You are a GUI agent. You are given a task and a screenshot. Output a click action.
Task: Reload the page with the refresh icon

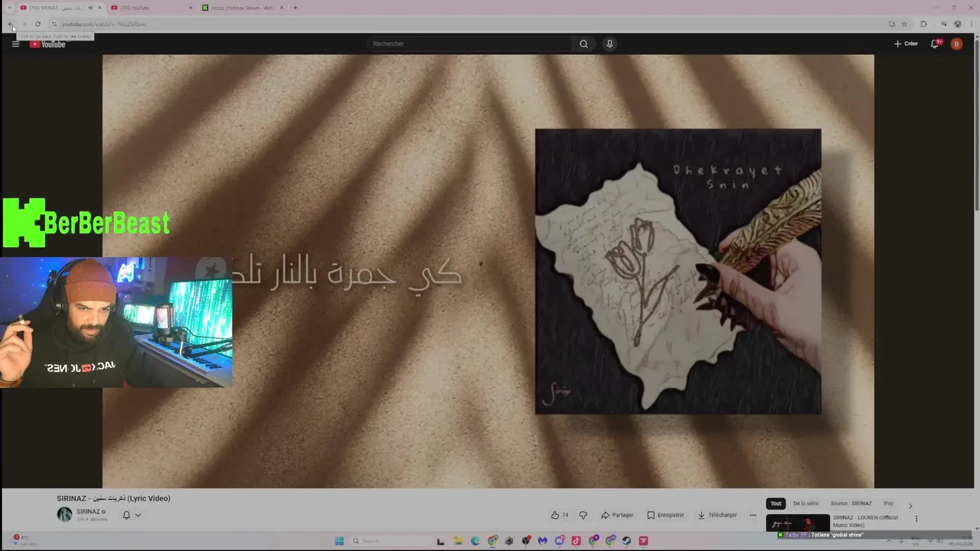coord(38,24)
